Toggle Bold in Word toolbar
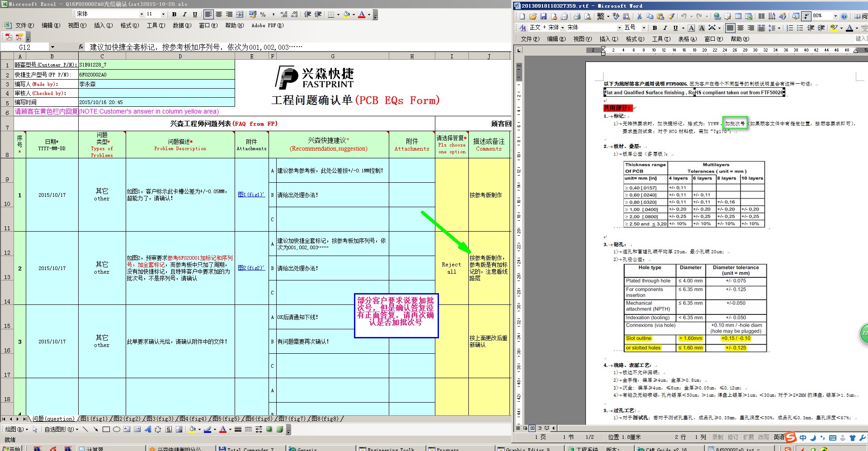Viewport: 868px width, 451px height. click(655, 28)
